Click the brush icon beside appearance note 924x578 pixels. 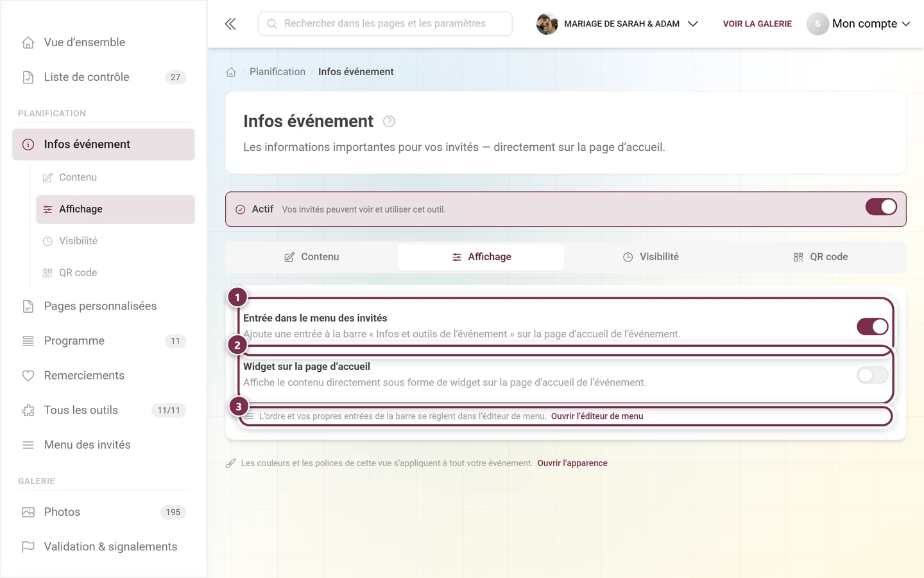231,463
